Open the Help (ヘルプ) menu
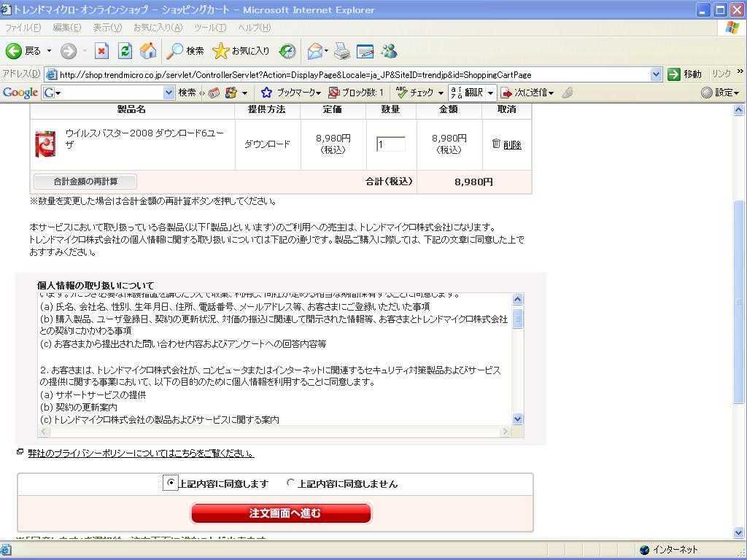The image size is (747, 560). pyautogui.click(x=254, y=28)
